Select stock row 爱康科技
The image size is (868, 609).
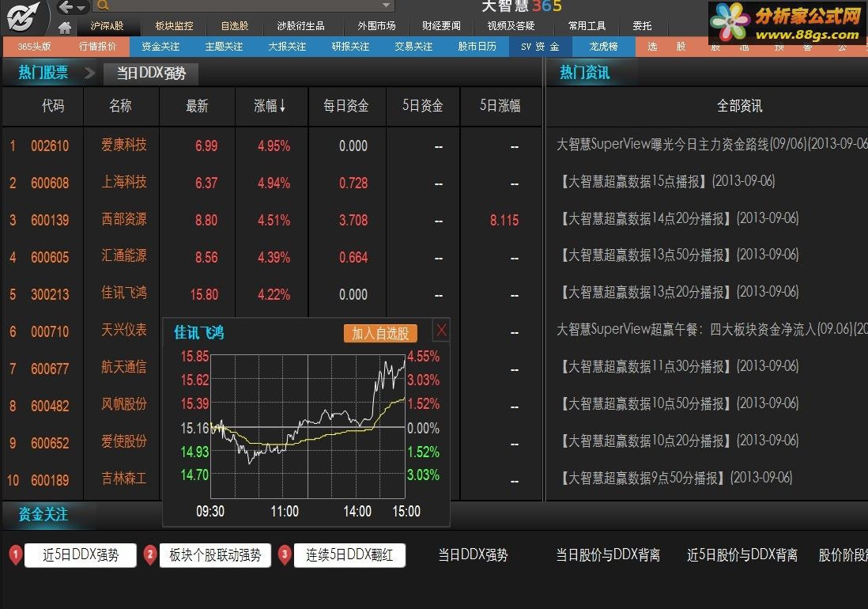click(x=271, y=146)
